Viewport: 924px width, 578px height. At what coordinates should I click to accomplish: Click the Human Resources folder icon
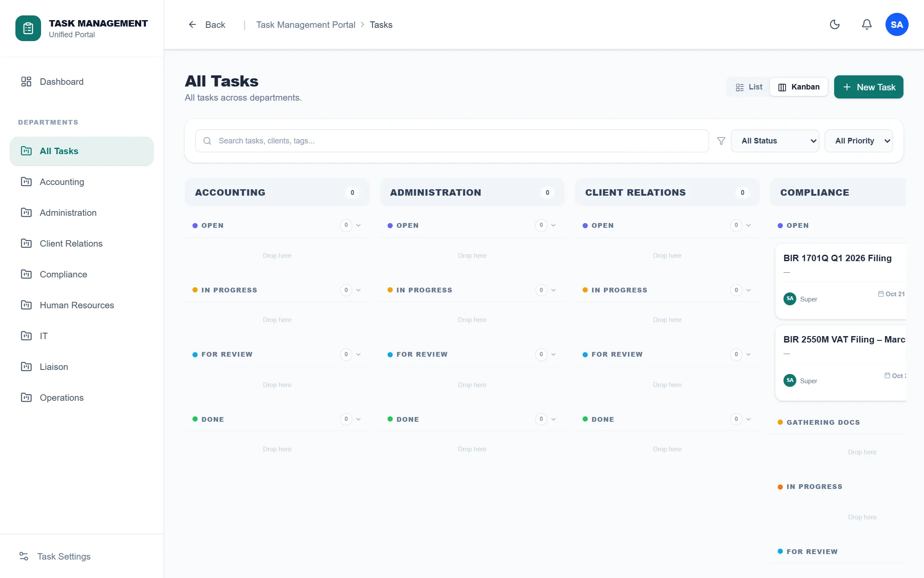[27, 305]
